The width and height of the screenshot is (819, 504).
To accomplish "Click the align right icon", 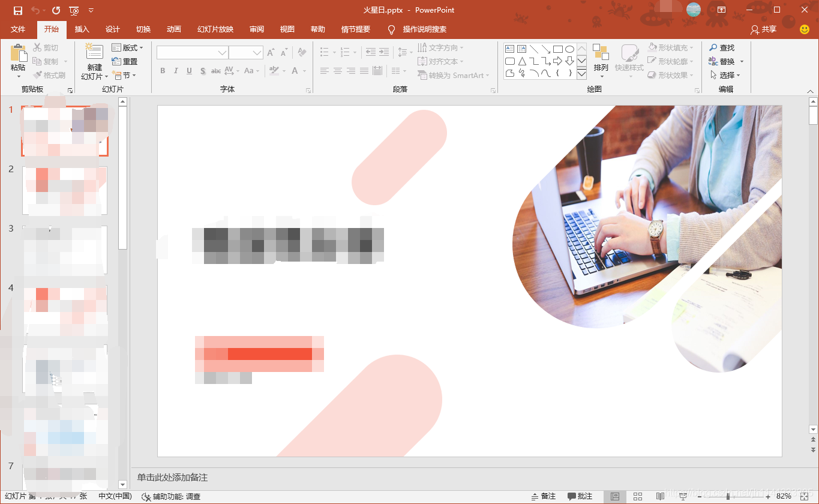I will pyautogui.click(x=351, y=71).
